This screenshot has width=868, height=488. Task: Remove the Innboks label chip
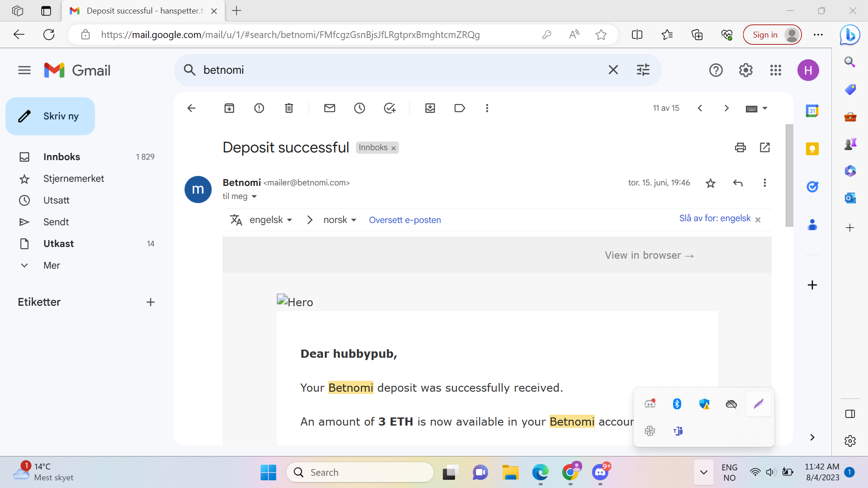394,148
